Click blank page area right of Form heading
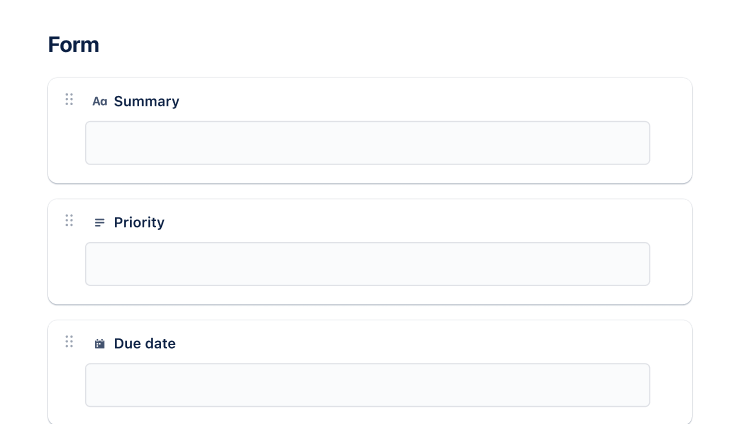 click(x=400, y=45)
